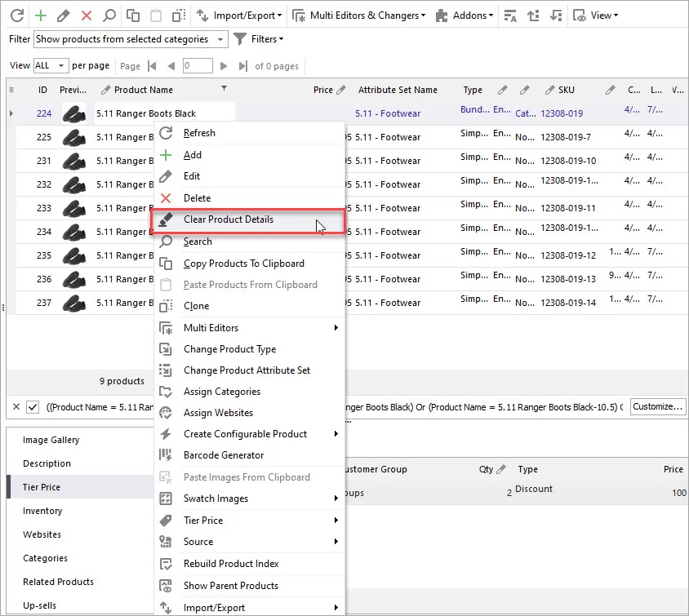
Task: Select Refresh in the context menu
Action: (x=249, y=133)
